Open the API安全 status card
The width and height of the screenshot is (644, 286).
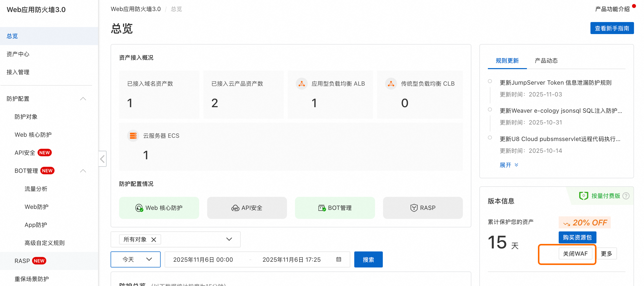(247, 208)
